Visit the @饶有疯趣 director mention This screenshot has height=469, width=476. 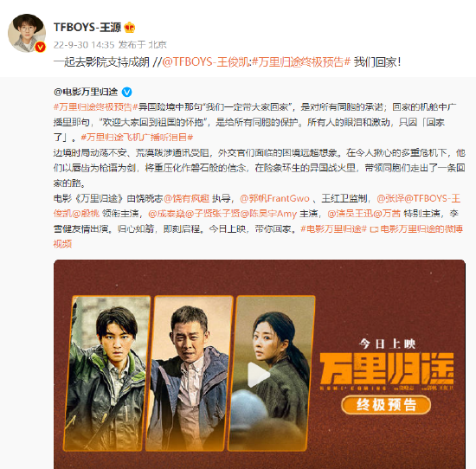point(187,198)
